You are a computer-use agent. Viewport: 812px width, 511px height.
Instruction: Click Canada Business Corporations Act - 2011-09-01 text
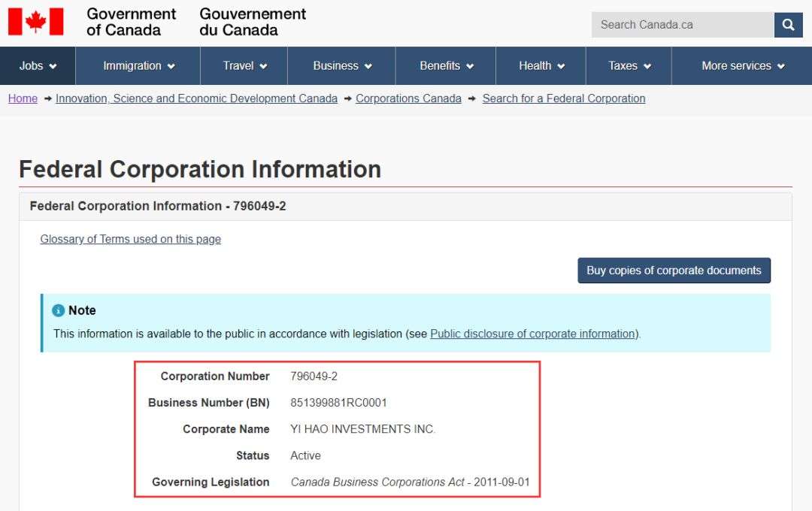pyautogui.click(x=411, y=482)
